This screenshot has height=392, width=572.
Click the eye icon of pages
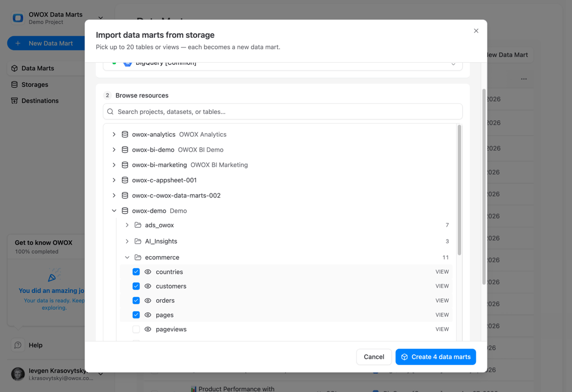click(x=148, y=315)
